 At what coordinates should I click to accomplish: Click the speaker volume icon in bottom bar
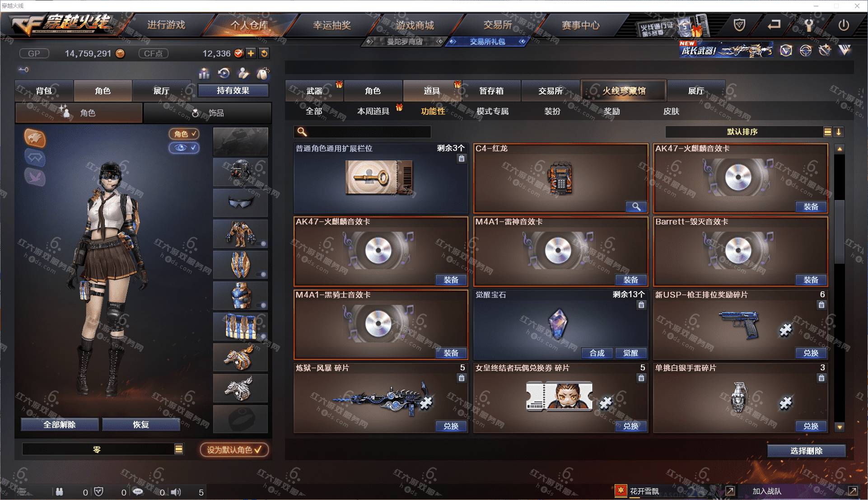176,492
